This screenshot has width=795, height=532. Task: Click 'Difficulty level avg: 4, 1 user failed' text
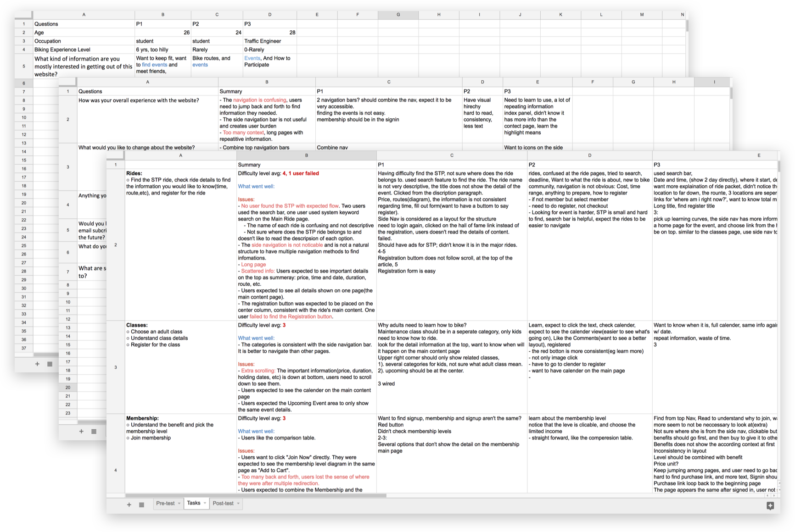(x=278, y=173)
